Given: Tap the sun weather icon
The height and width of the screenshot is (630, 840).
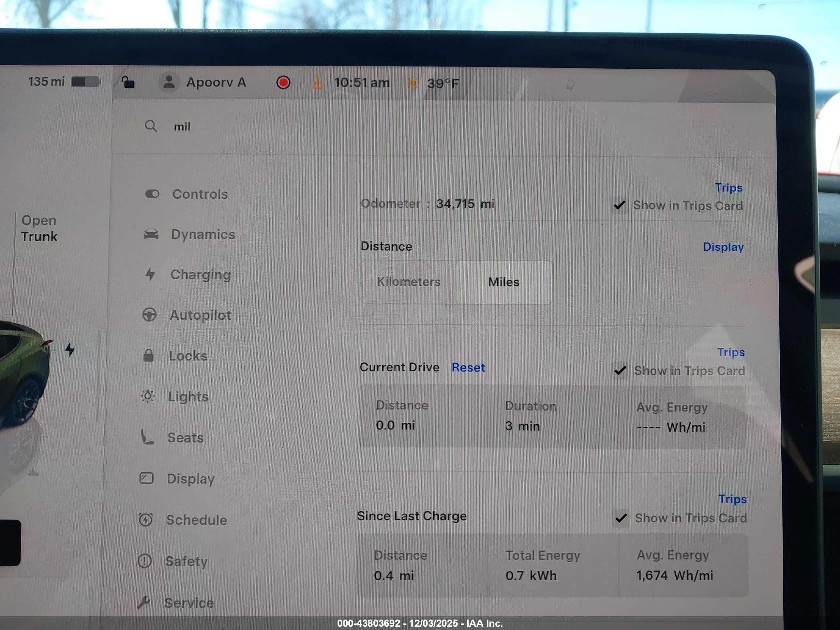Looking at the screenshot, I should 413,83.
